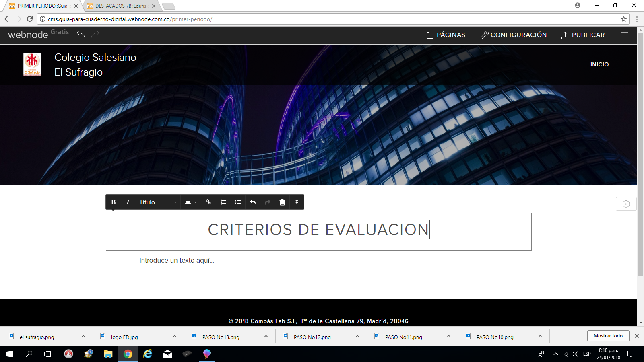
Task: Show hidden system tray icons
Action: (x=556, y=354)
